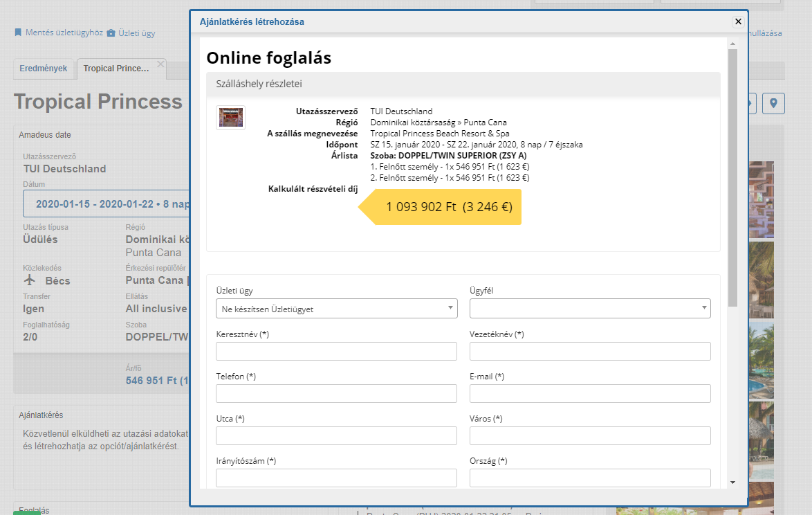Click TUI Deutschland in the dialog details
The height and width of the screenshot is (515, 812).
click(x=401, y=111)
